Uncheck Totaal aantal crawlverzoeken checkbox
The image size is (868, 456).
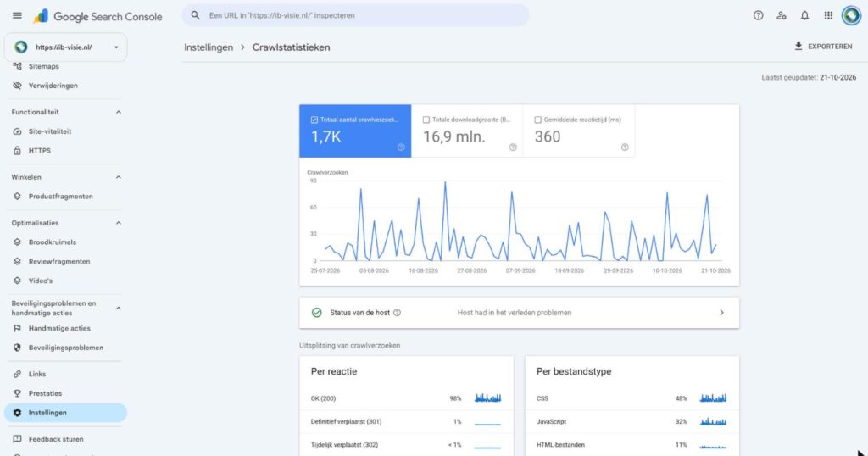tap(314, 120)
